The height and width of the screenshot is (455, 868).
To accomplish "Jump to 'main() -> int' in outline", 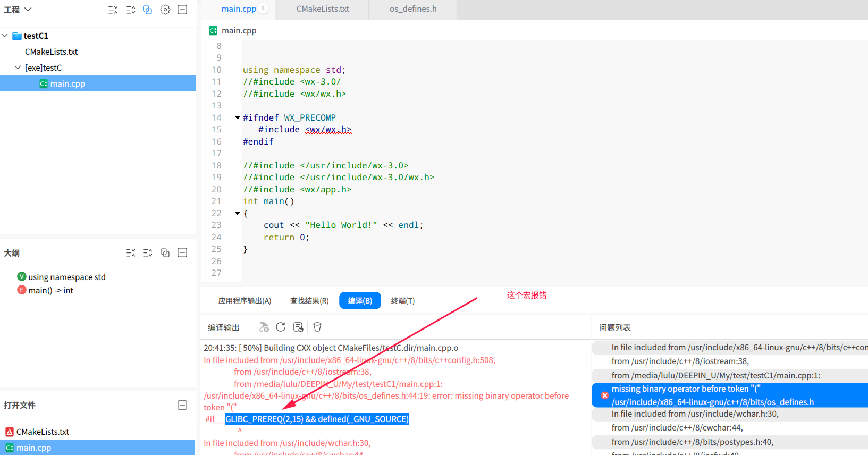I will [x=51, y=290].
